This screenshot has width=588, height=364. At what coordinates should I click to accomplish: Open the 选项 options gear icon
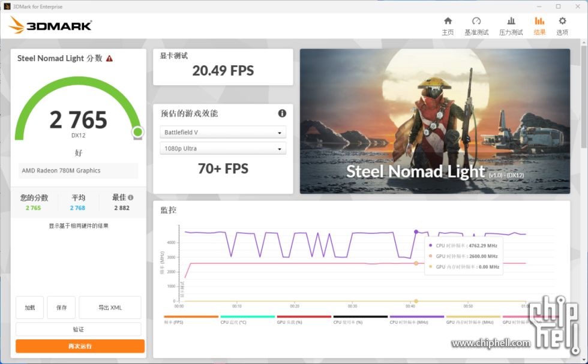(562, 25)
